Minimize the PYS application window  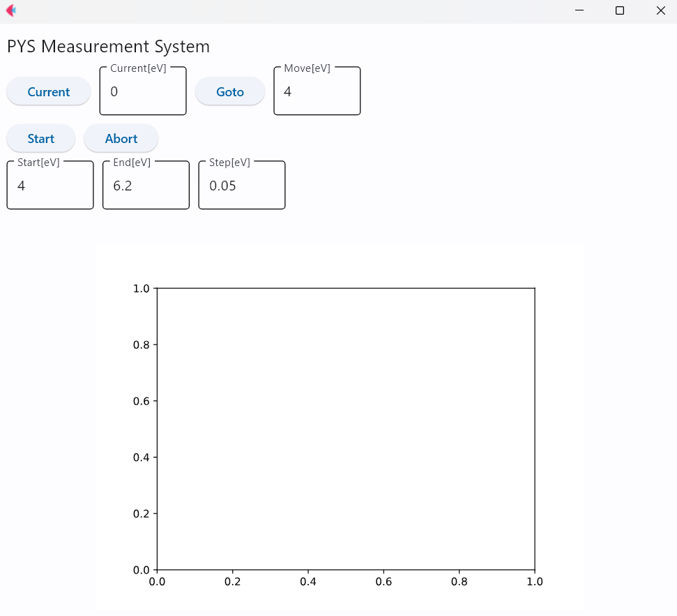click(x=579, y=10)
